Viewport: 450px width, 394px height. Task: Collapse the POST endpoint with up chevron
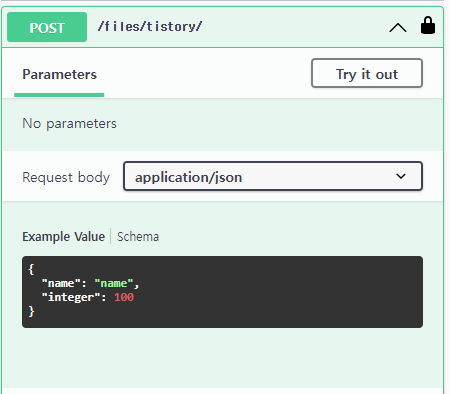[398, 27]
